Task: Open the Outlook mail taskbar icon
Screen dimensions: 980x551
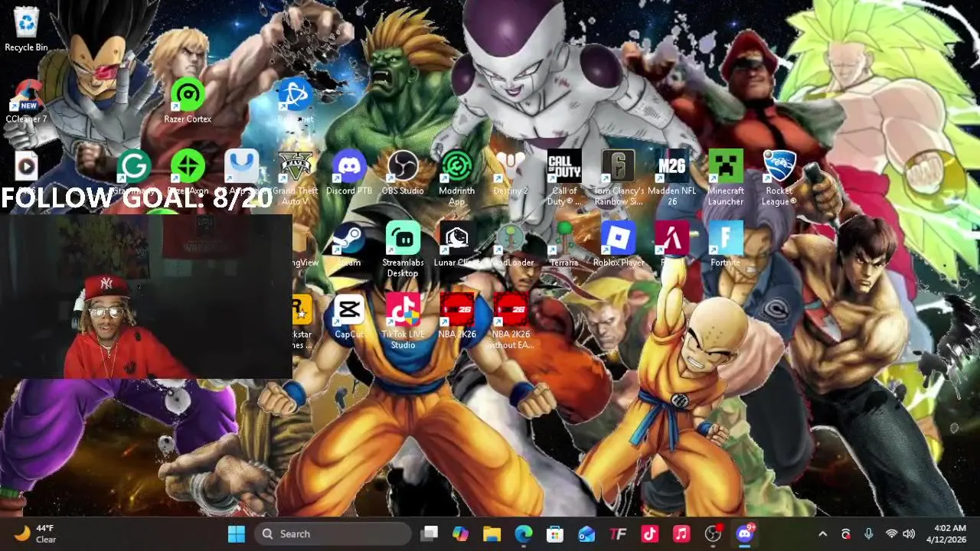Action: 586,534
